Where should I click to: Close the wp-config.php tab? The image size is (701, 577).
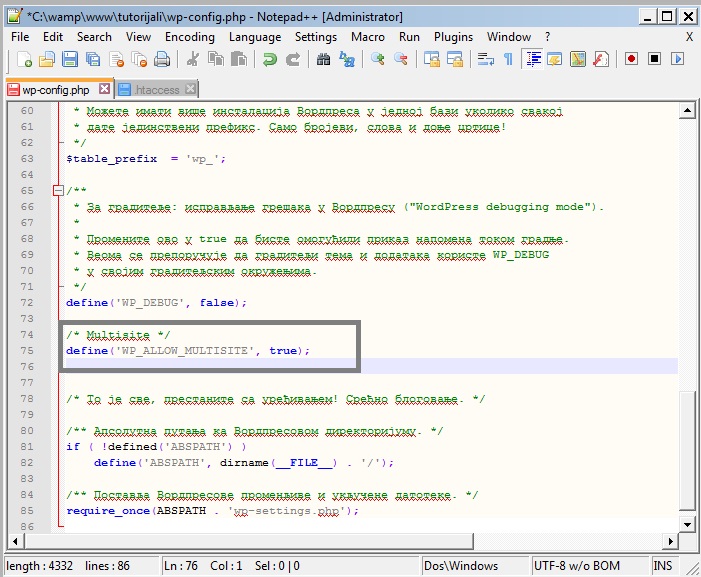[x=105, y=89]
